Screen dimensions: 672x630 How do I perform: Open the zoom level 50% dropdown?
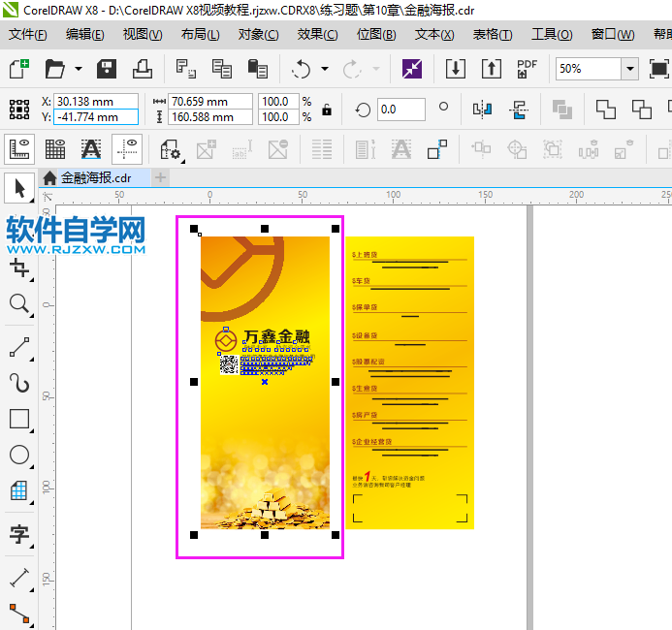tap(630, 70)
